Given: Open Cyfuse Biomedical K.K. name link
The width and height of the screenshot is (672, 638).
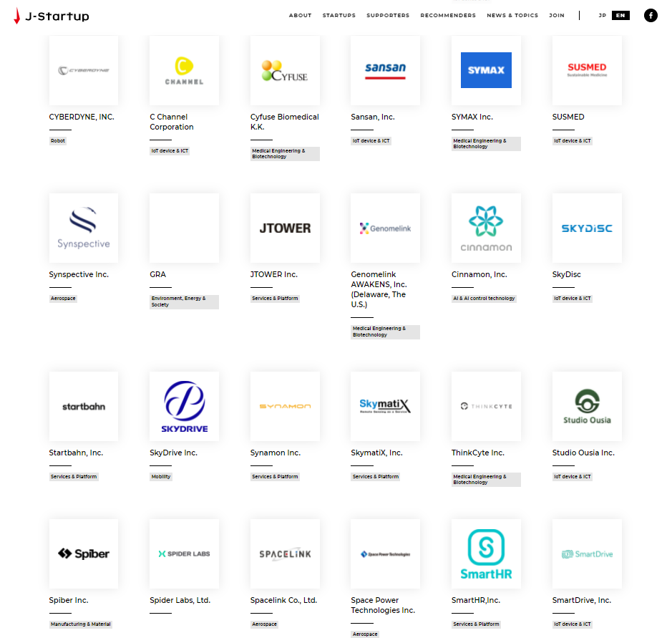Looking at the screenshot, I should pyautogui.click(x=285, y=122).
